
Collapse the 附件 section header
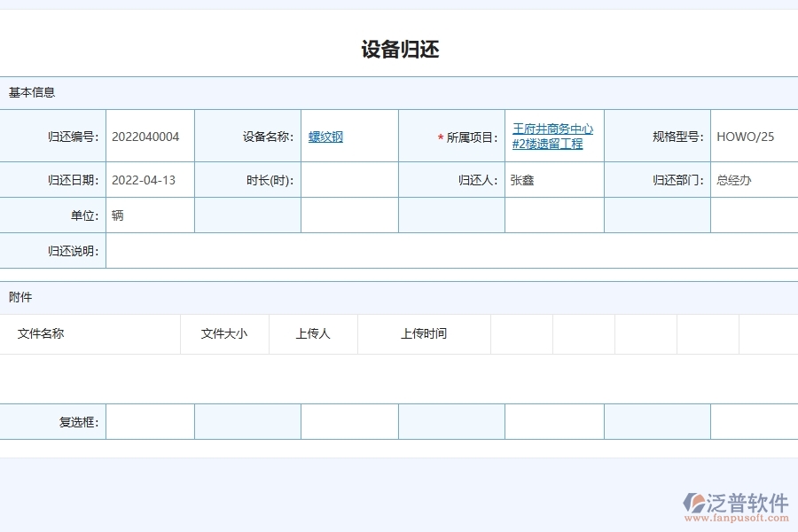coord(15,297)
